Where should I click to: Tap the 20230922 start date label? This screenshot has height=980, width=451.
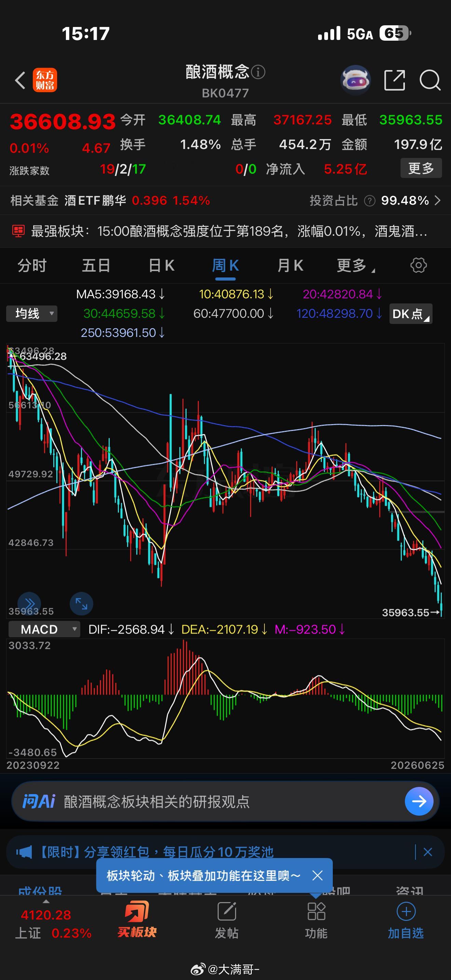pos(33,765)
